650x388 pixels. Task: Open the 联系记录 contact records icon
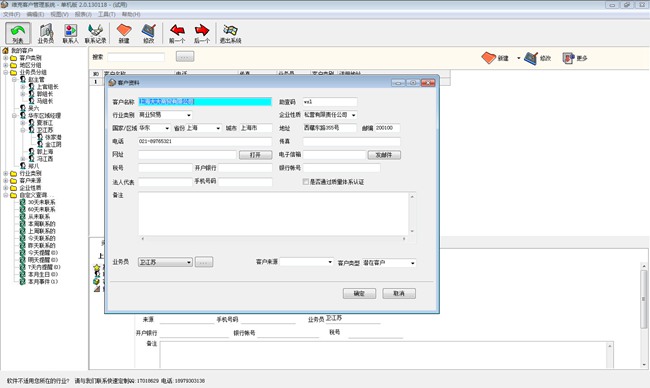(95, 33)
